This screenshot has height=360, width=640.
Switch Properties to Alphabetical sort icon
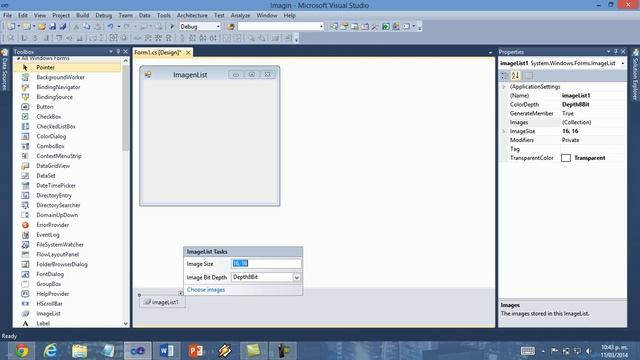coord(516,76)
